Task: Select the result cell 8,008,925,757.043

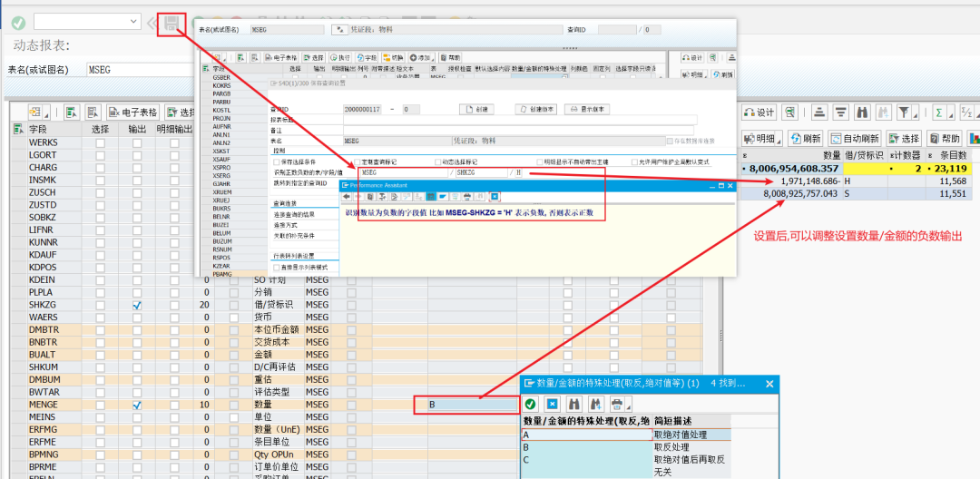Action: point(792,193)
